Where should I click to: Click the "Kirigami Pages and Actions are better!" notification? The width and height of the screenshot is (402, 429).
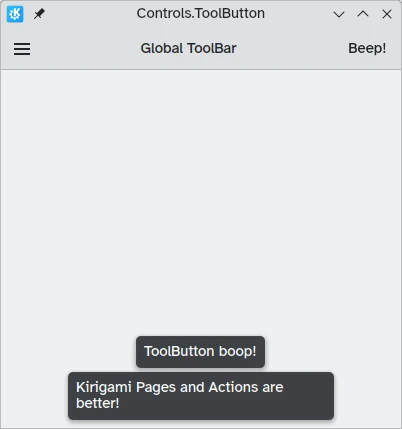[201, 396]
